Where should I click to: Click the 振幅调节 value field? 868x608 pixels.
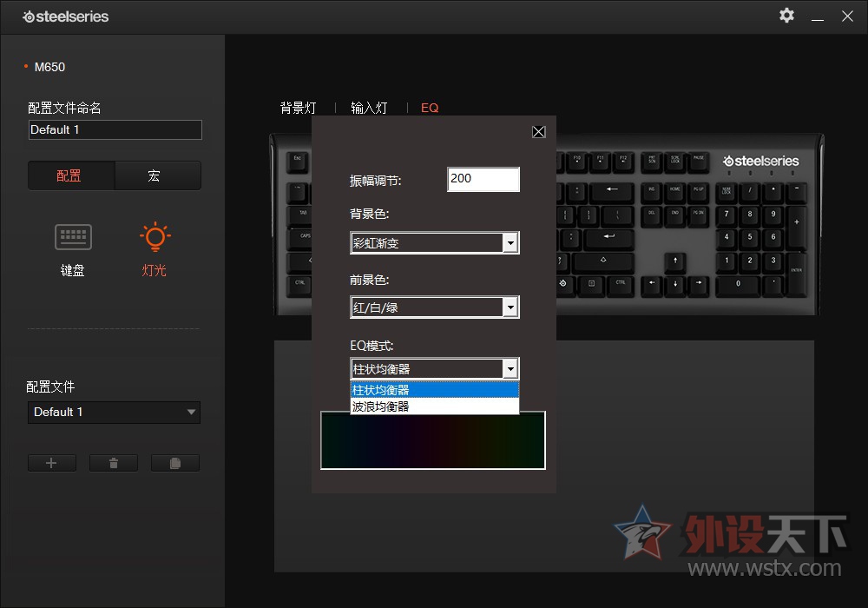(483, 179)
